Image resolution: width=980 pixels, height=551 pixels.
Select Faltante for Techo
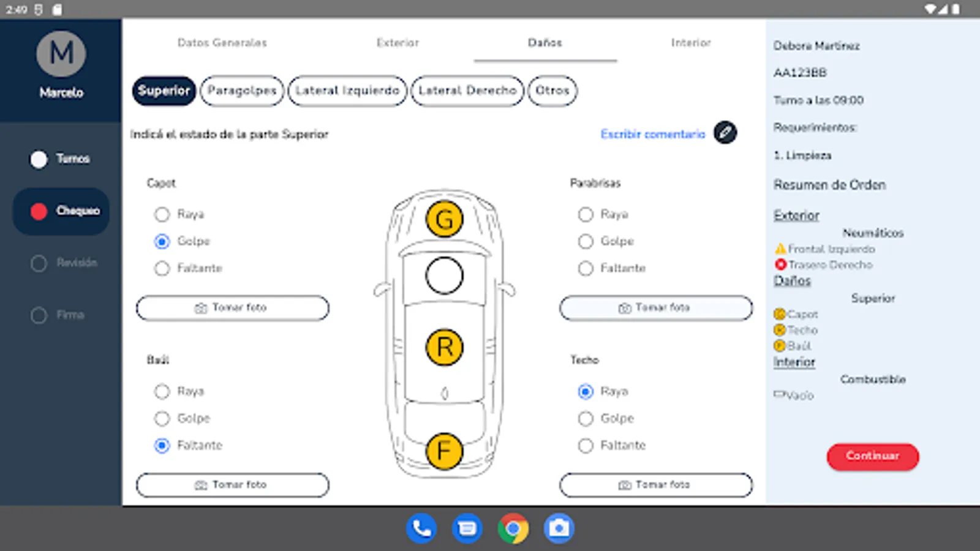pos(586,445)
